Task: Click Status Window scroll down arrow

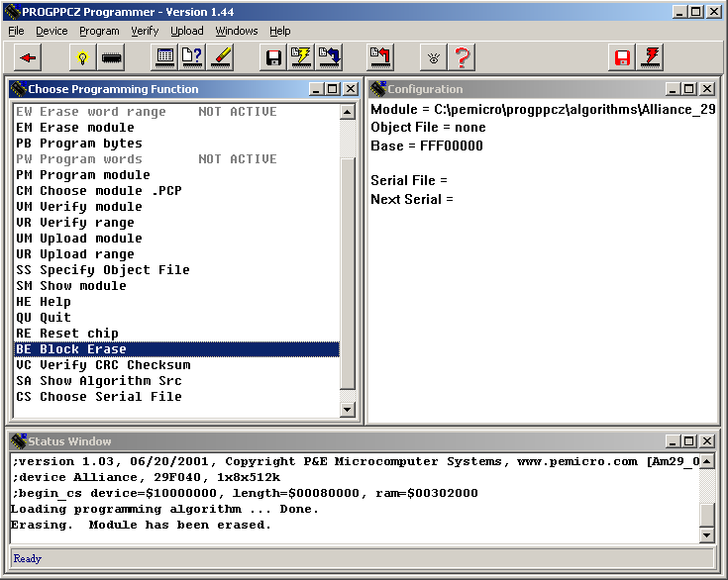Action: (x=706, y=535)
